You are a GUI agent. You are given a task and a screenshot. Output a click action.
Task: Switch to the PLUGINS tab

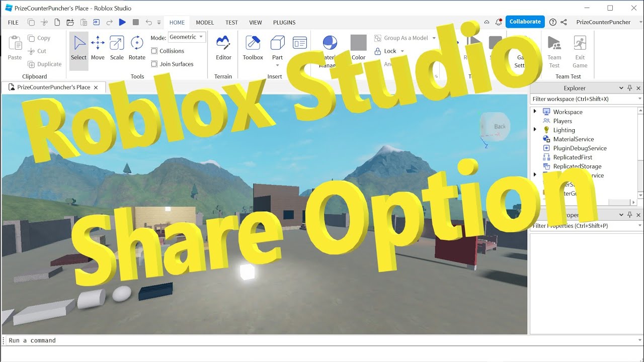pos(284,22)
